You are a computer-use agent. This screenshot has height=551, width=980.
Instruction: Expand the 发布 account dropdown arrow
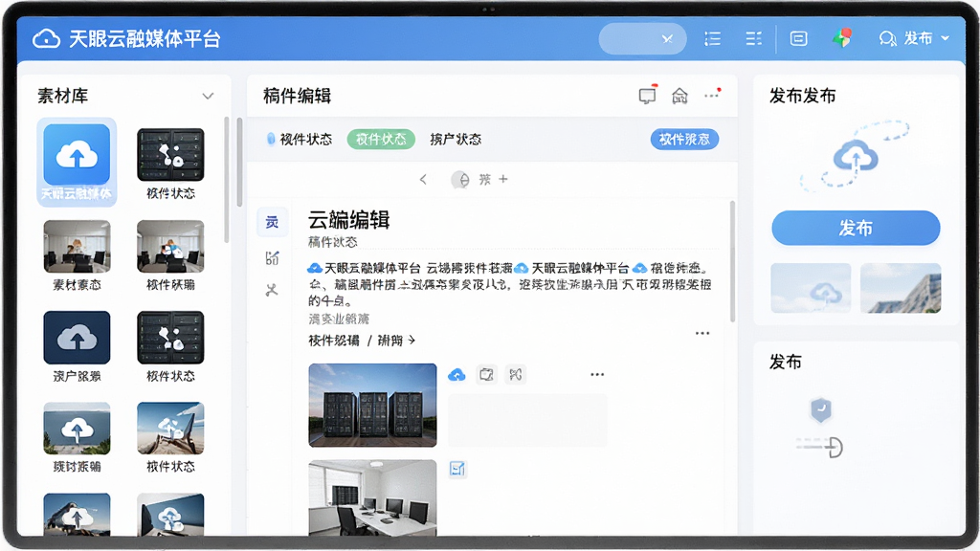[946, 38]
